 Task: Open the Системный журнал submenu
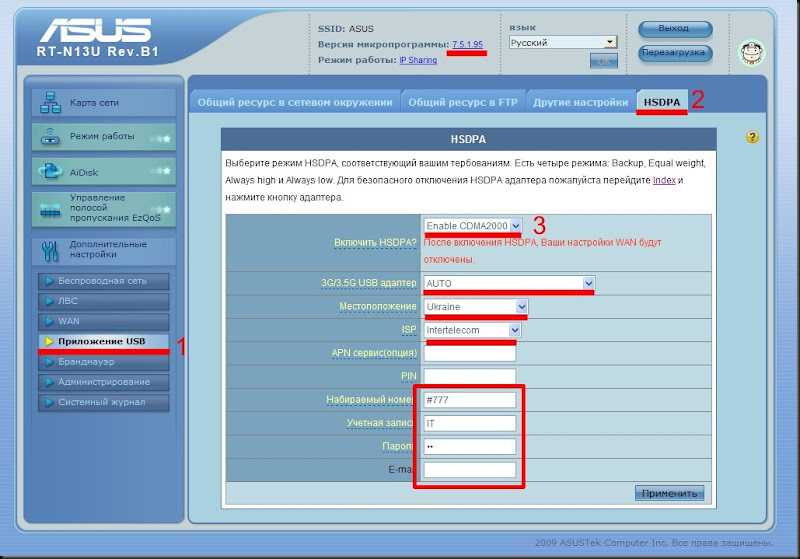point(104,402)
